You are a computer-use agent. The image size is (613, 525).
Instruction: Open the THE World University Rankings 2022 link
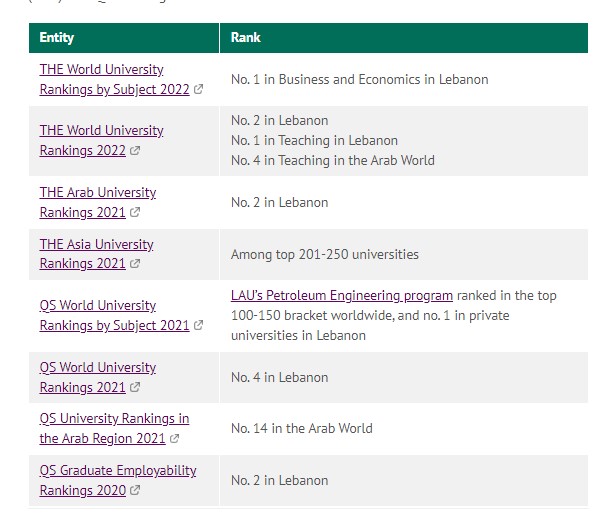(101, 140)
